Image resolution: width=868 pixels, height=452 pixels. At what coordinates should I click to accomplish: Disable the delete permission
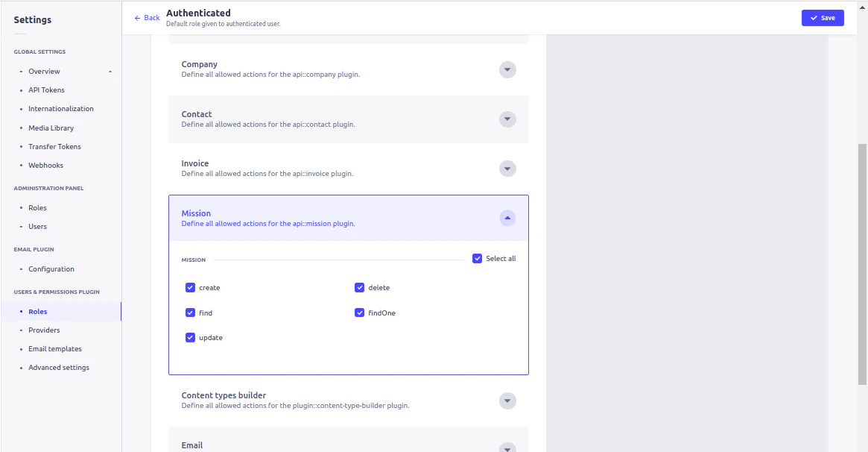360,287
